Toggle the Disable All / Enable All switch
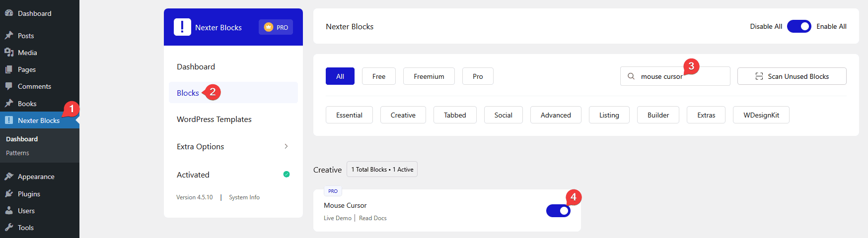Image resolution: width=868 pixels, height=238 pixels. 799,26
